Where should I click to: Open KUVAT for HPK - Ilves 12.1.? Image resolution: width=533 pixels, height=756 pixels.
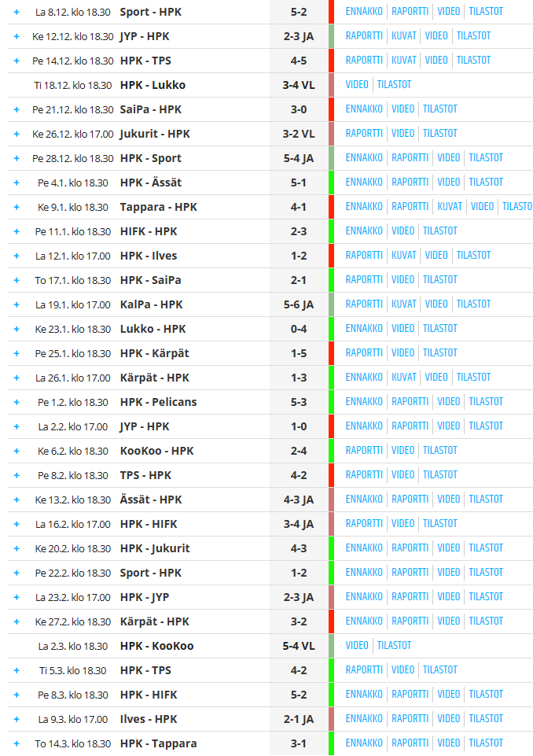tap(404, 256)
